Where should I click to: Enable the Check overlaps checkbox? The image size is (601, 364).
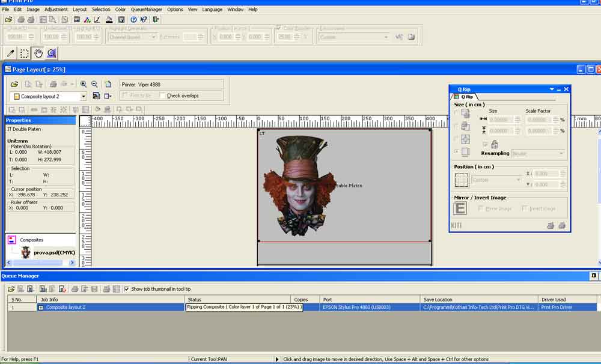click(162, 96)
